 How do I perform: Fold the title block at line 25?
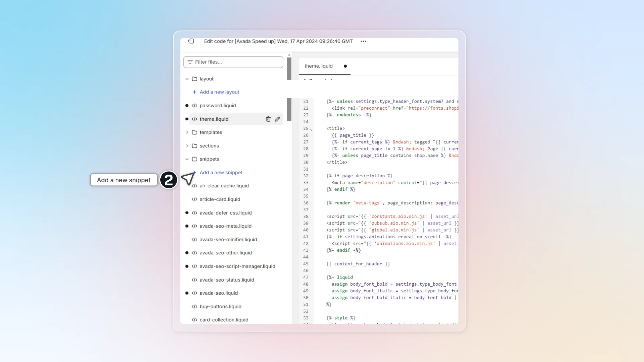click(311, 129)
